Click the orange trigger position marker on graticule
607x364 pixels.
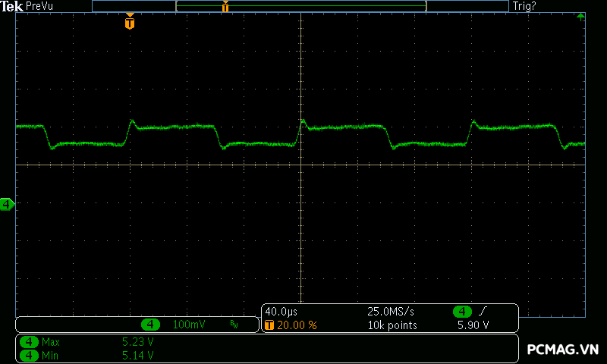click(x=130, y=21)
